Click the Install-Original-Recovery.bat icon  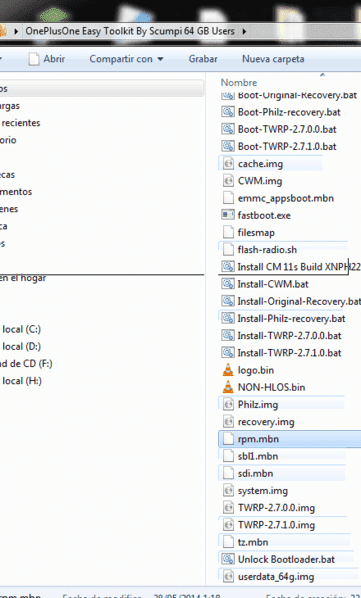click(228, 301)
